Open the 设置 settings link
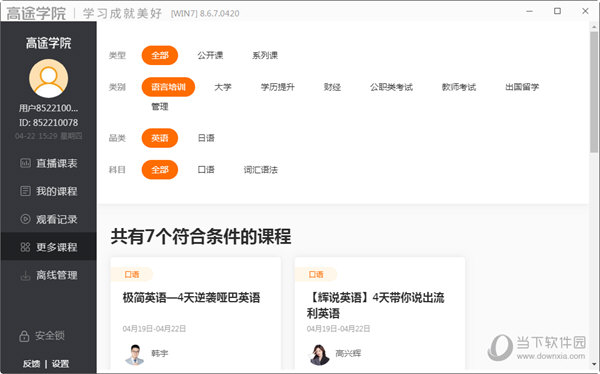Viewport: 600px width, 374px height. pyautogui.click(x=60, y=364)
